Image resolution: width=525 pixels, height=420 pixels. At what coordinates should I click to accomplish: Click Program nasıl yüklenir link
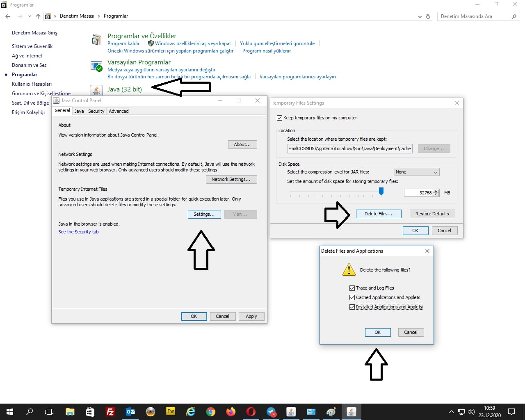tap(267, 51)
